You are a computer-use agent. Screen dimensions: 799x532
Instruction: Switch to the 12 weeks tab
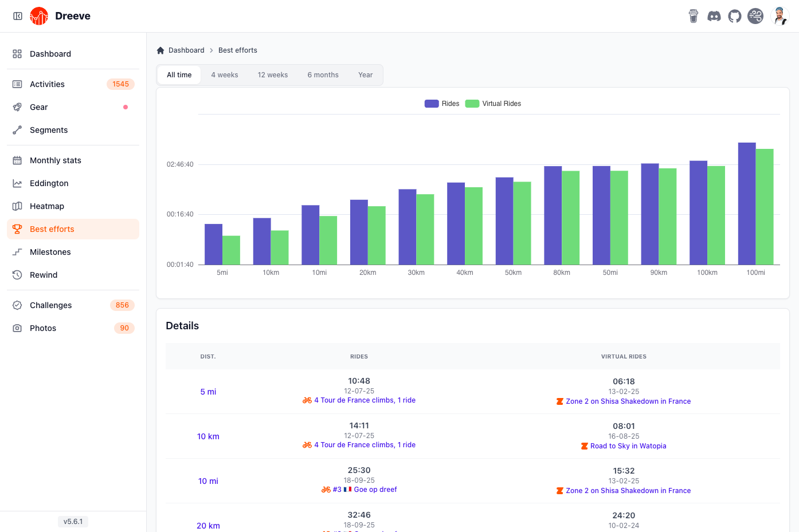point(273,75)
